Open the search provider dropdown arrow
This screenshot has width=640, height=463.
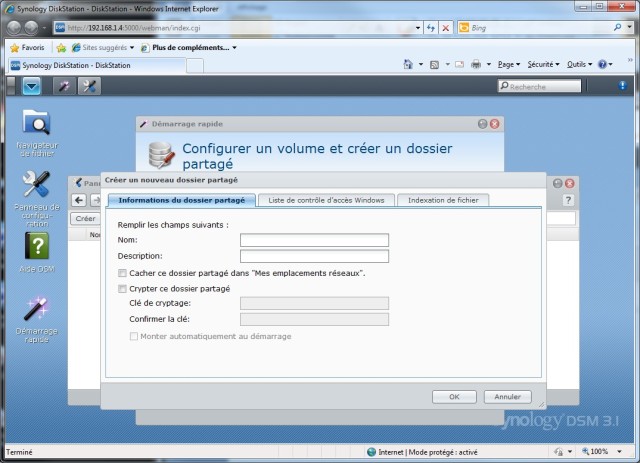629,27
